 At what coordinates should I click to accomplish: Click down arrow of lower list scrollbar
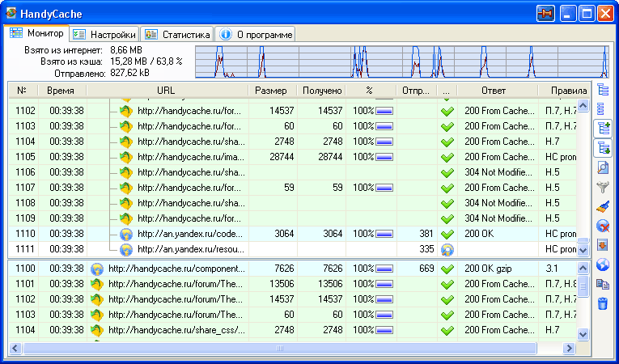(x=583, y=334)
